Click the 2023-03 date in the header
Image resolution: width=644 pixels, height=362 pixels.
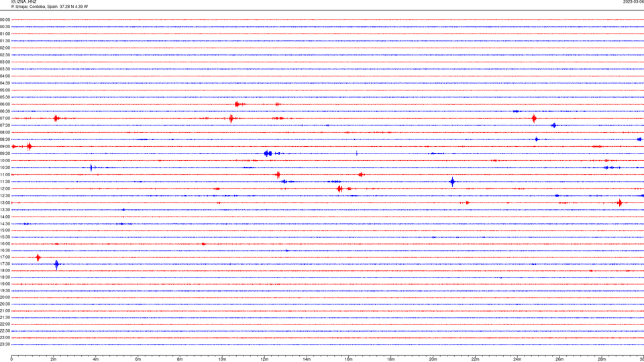pyautogui.click(x=633, y=2)
